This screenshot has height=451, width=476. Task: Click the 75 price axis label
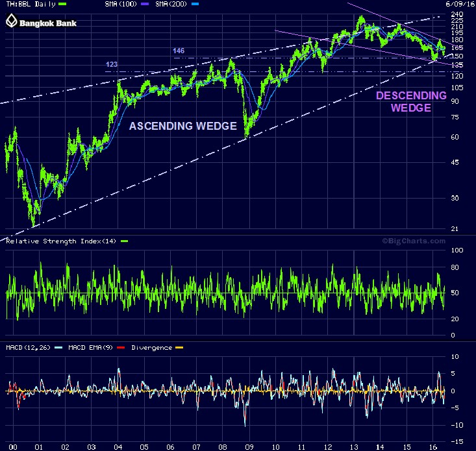tap(455, 117)
